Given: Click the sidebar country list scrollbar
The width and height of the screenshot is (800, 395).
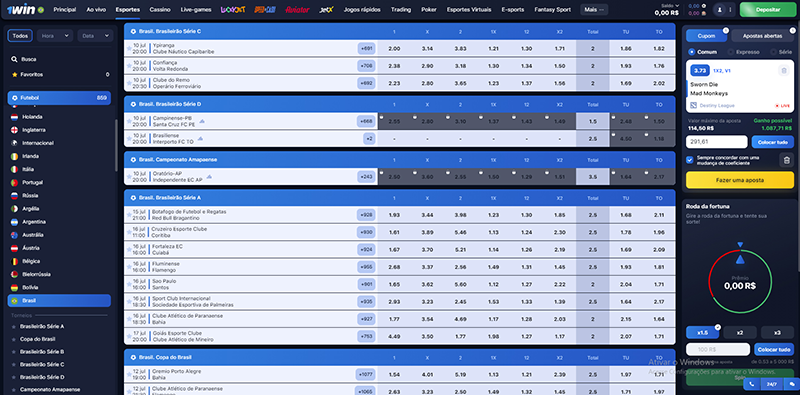Looking at the screenshot, I should click(116, 145).
